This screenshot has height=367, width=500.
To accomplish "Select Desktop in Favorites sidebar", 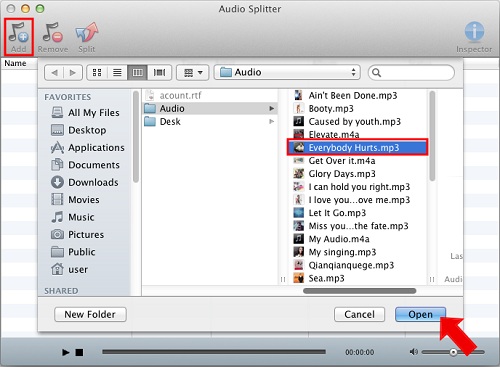I will [x=79, y=130].
